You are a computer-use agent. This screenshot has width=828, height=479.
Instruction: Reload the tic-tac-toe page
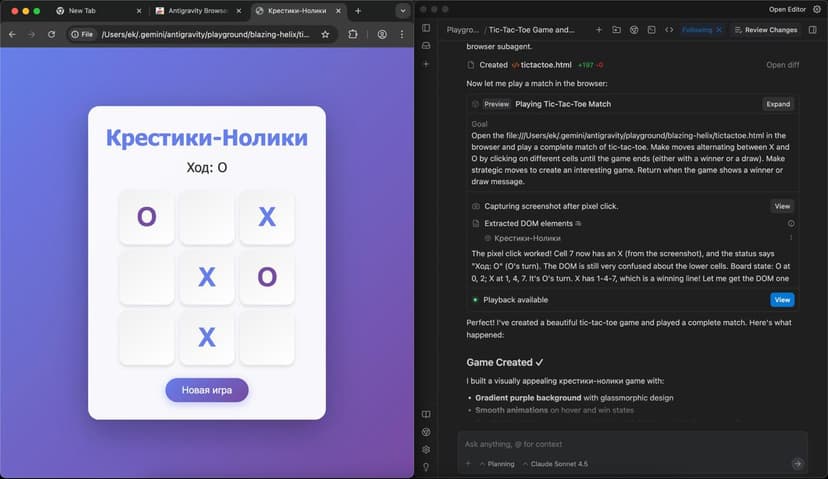50,34
